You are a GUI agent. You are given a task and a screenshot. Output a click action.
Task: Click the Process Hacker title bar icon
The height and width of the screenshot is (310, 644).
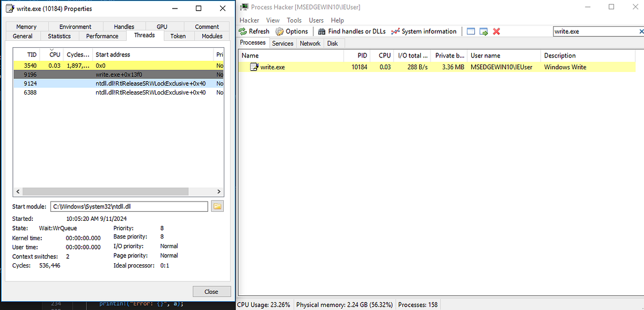(x=244, y=7)
